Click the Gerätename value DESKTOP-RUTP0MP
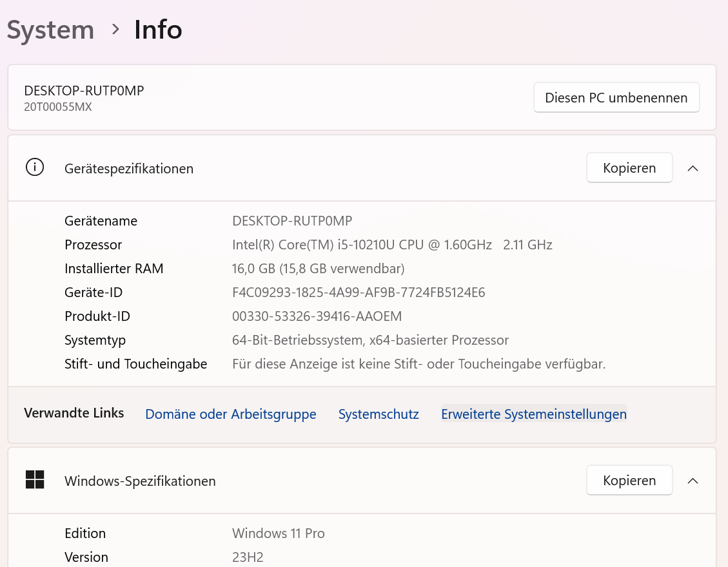728x567 pixels. [292, 221]
